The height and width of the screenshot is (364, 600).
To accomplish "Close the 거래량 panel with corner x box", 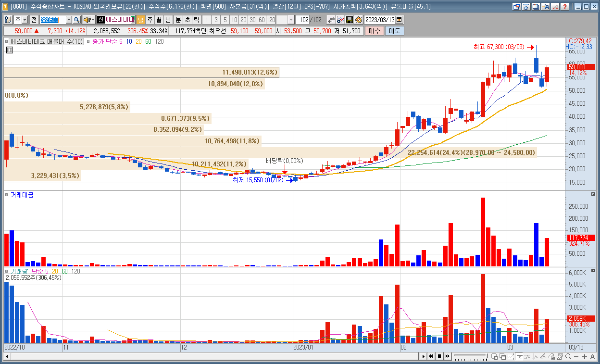I will pos(594,271).
